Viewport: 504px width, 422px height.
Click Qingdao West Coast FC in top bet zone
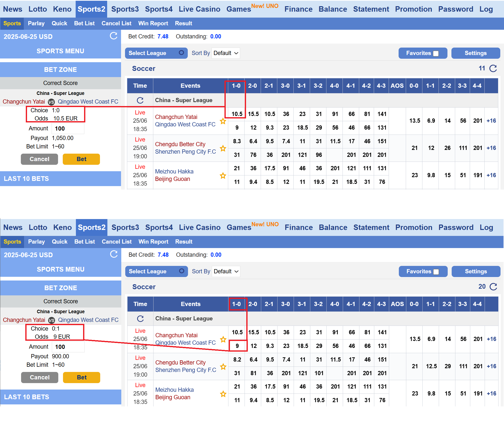pos(88,102)
